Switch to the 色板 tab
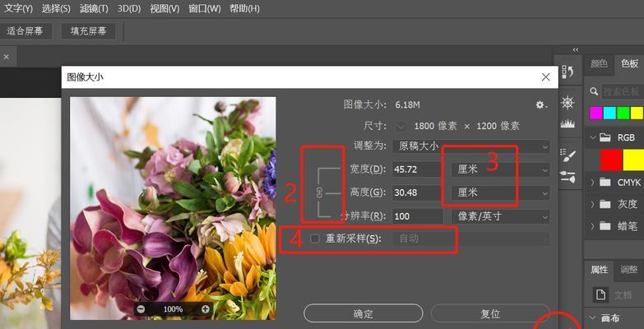 629,64
